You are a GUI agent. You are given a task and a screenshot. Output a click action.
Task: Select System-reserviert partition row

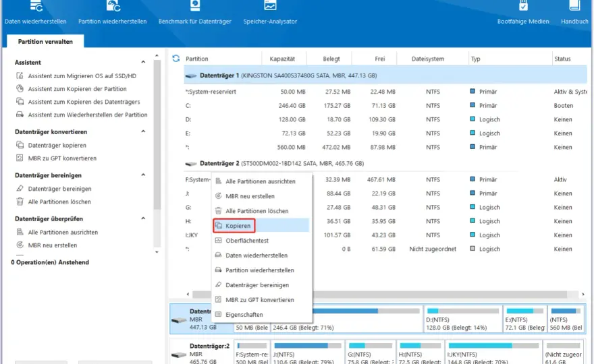pyautogui.click(x=385, y=92)
